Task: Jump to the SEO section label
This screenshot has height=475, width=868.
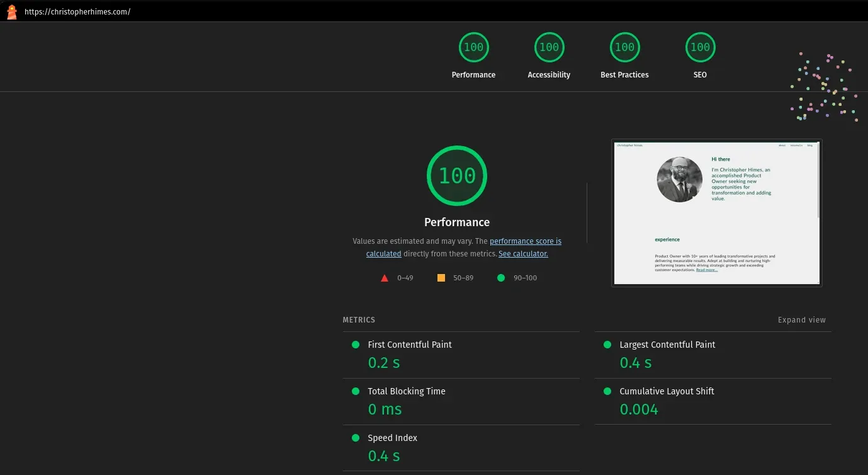Action: tap(700, 74)
